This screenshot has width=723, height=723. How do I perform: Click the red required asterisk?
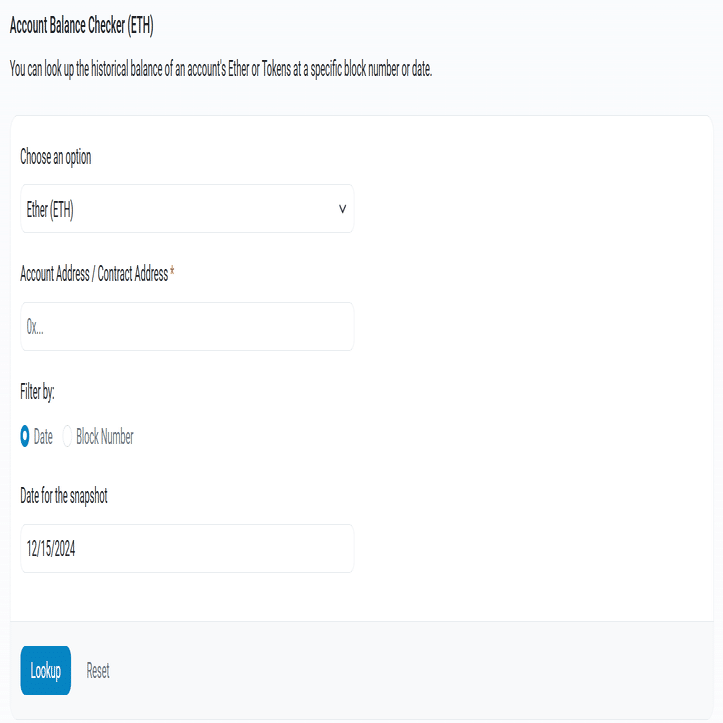[172, 273]
